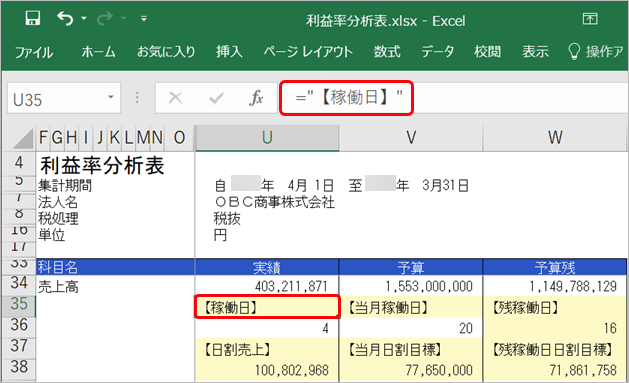The height and width of the screenshot is (383, 629).
Task: Click the cell with 100,802,968
Action: (267, 370)
